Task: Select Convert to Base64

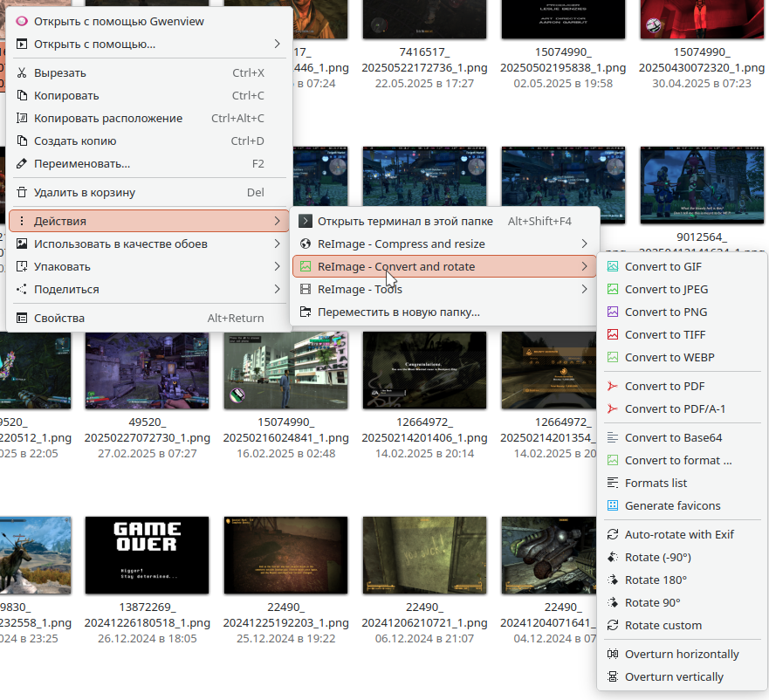Action: pos(683,437)
